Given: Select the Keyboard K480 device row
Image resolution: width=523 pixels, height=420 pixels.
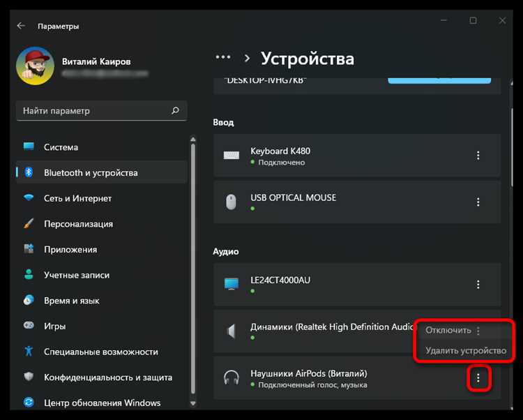Looking at the screenshot, I should [357, 156].
